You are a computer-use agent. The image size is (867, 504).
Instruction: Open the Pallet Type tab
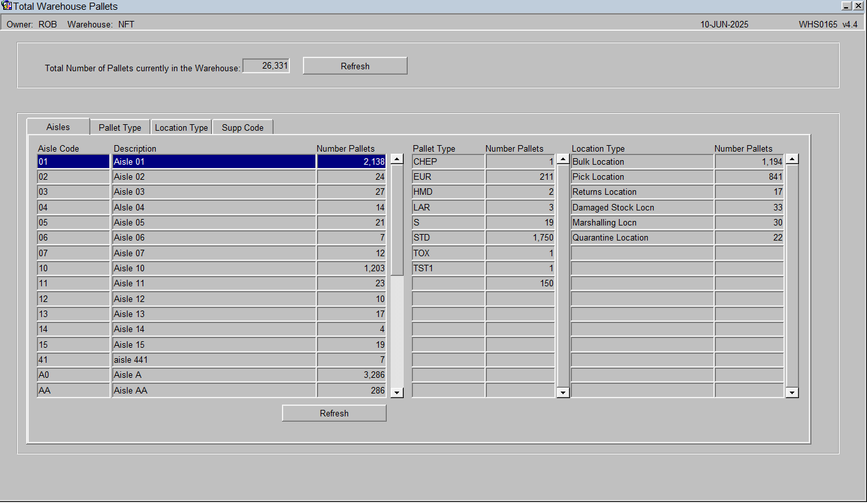tap(120, 127)
